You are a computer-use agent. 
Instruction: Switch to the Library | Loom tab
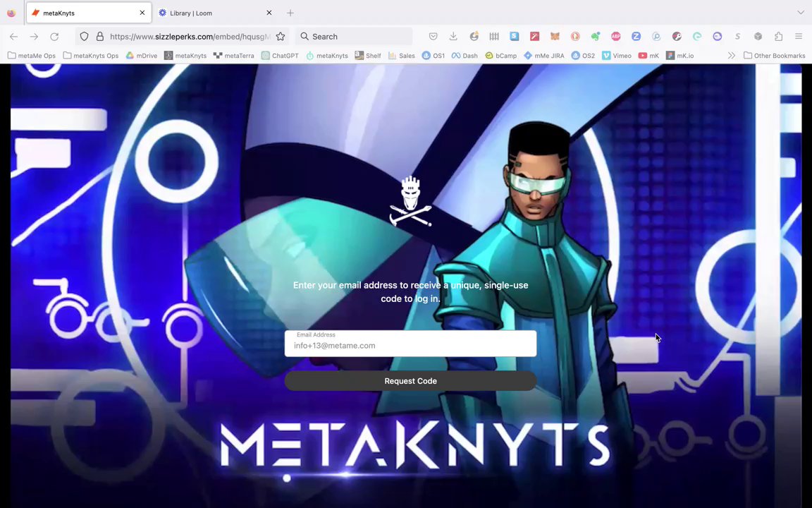pos(215,13)
